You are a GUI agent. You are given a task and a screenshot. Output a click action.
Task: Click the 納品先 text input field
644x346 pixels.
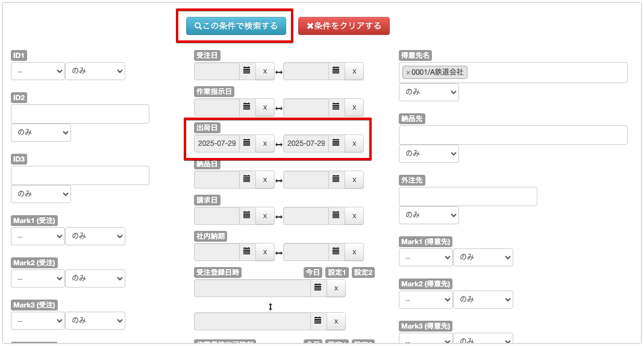(513, 135)
